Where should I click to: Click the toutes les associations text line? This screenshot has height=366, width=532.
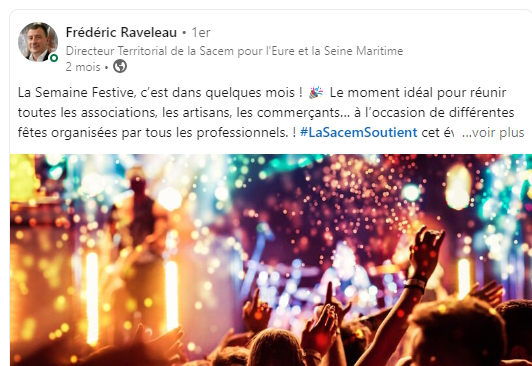(266, 113)
